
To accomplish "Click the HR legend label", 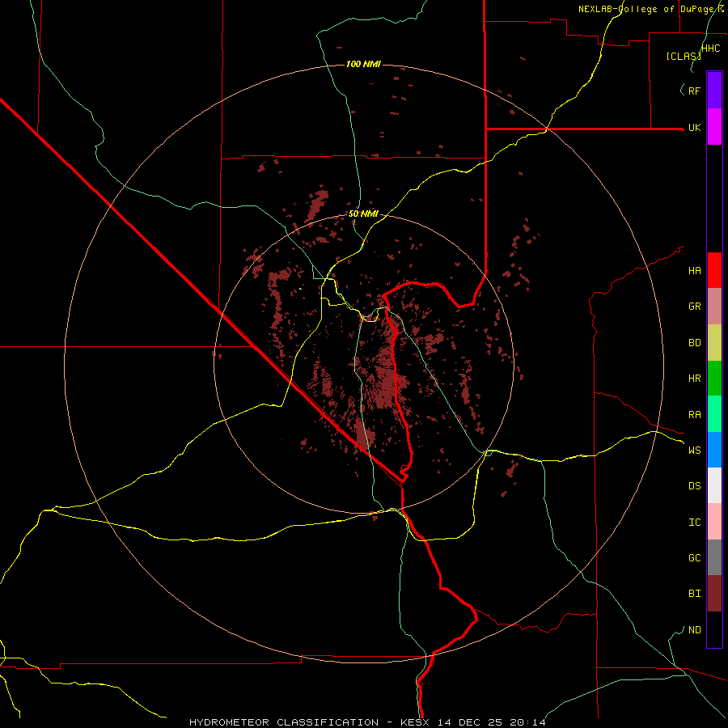I will tap(694, 379).
